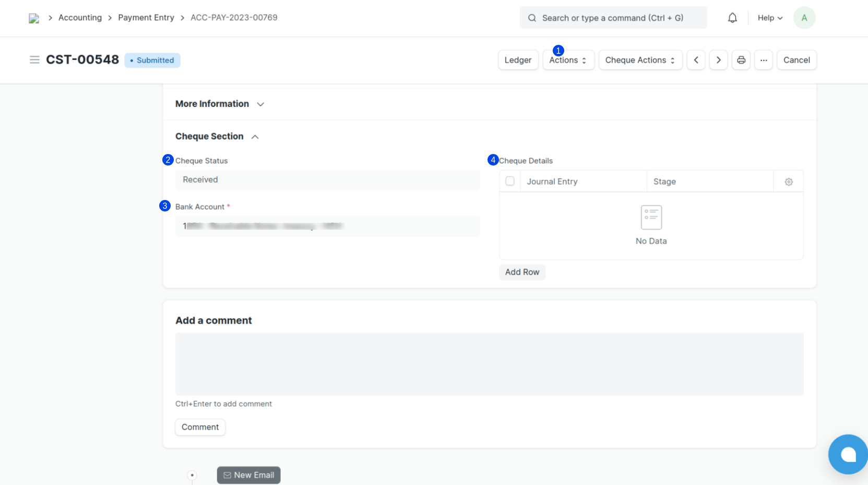Screen dimensions: 868x485
Task: Open the Actions dropdown
Action: point(568,60)
